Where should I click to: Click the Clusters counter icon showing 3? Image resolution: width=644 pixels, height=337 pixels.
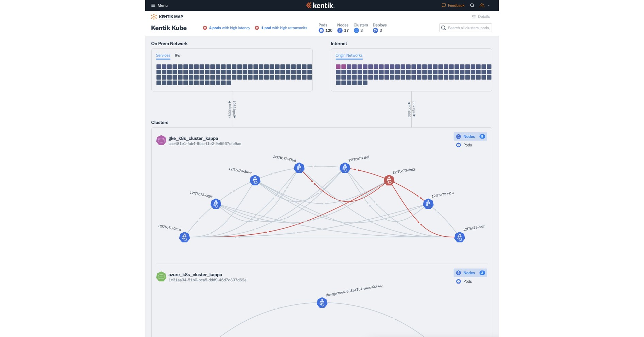pyautogui.click(x=357, y=30)
